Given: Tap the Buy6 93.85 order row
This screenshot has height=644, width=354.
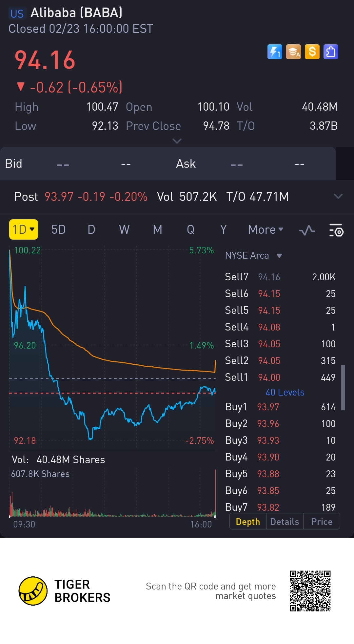Looking at the screenshot, I should tap(280, 490).
